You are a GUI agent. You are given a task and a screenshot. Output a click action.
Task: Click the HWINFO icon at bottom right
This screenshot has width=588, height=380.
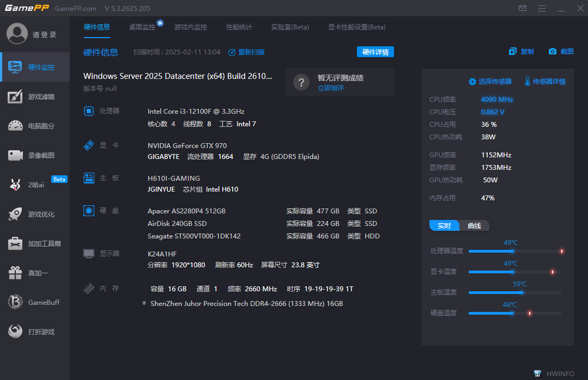(x=537, y=373)
